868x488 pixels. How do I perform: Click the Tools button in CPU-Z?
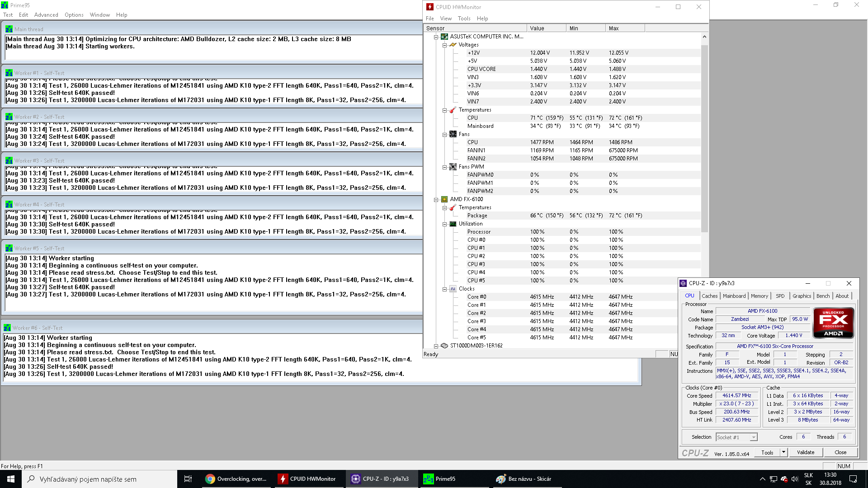[x=767, y=452]
